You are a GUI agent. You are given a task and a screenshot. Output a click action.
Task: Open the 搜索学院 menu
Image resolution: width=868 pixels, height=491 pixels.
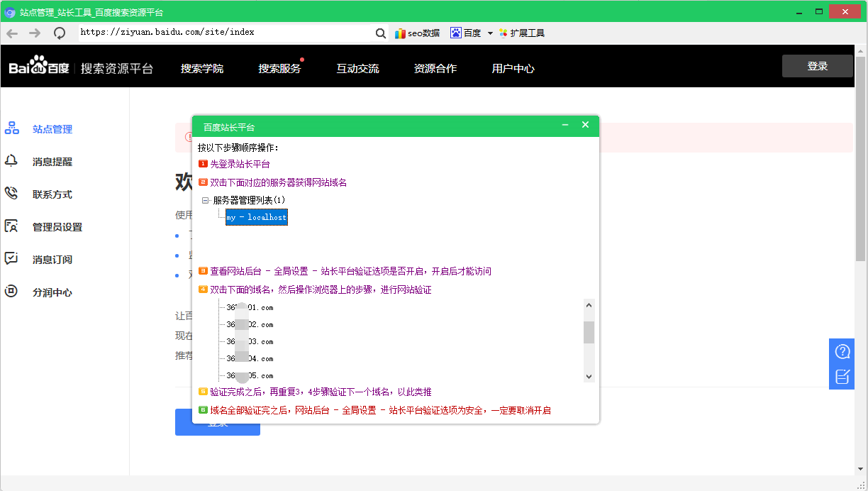pos(202,68)
